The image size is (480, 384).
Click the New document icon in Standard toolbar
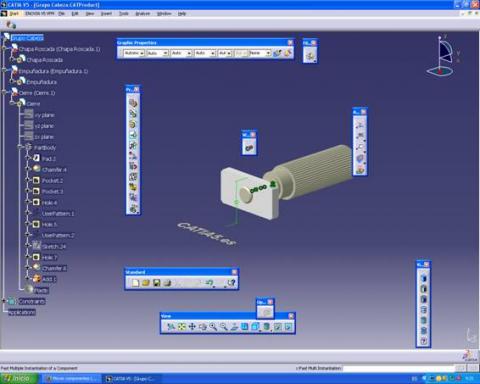tap(135, 283)
